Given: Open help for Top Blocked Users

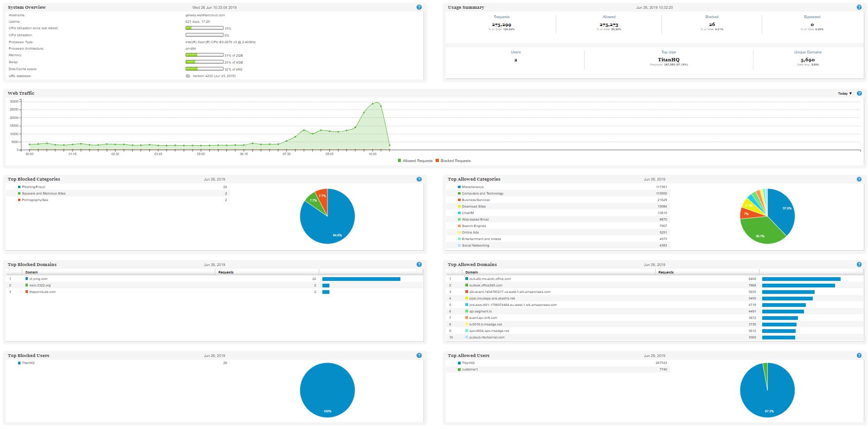Looking at the screenshot, I should 419,356.
